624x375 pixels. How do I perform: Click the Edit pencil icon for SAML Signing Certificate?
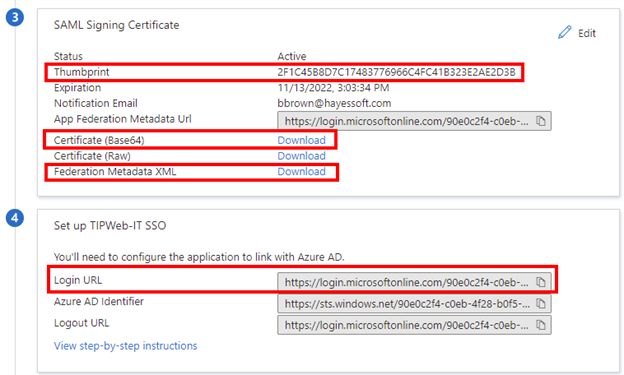(x=564, y=32)
